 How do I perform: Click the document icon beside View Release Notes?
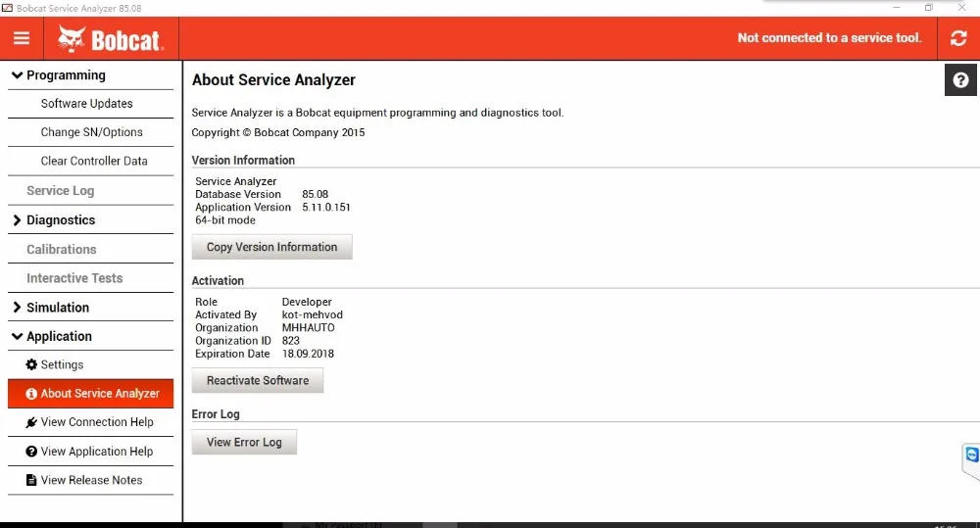[31, 480]
